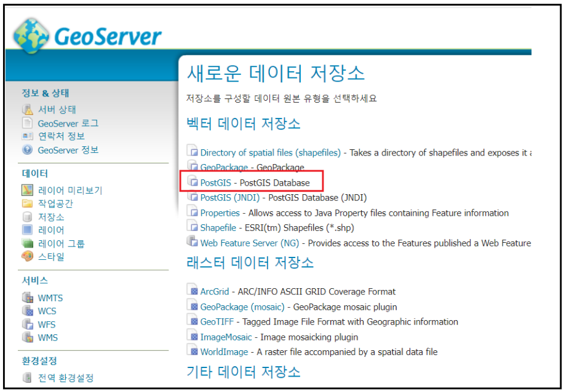Select Directory of spatial files (shapefiles) link
The width and height of the screenshot is (564, 392).
coord(271,153)
